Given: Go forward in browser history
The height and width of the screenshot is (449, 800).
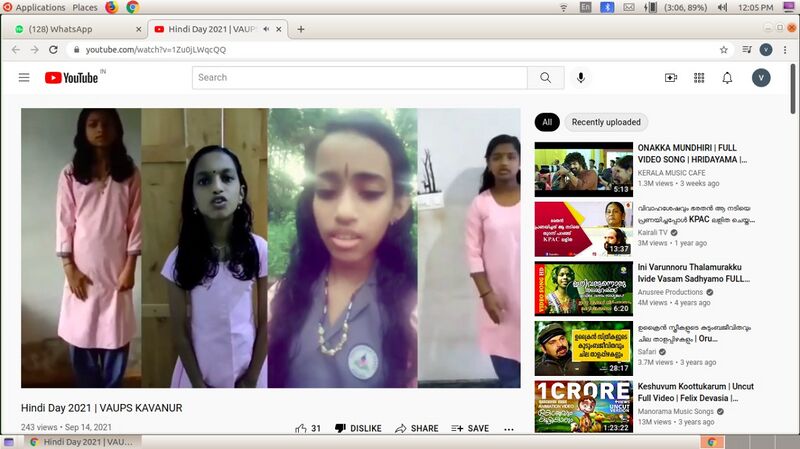Looking at the screenshot, I should (x=34, y=49).
